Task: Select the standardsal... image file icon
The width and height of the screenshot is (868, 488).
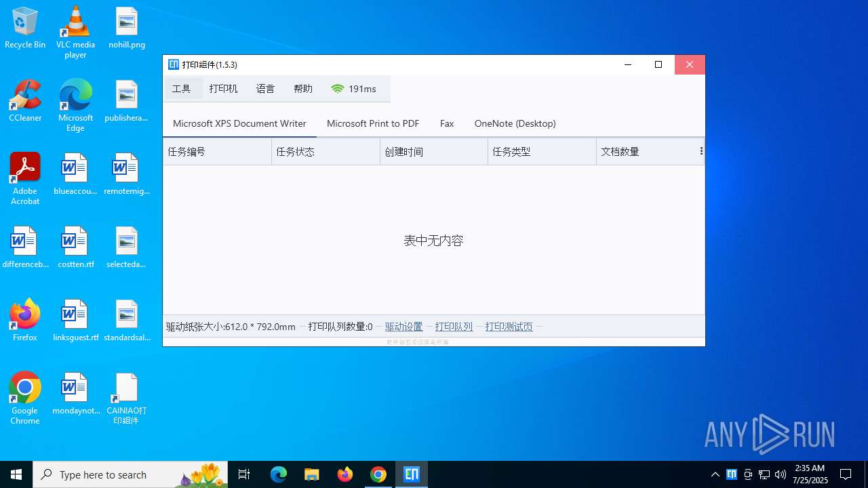Action: click(127, 321)
